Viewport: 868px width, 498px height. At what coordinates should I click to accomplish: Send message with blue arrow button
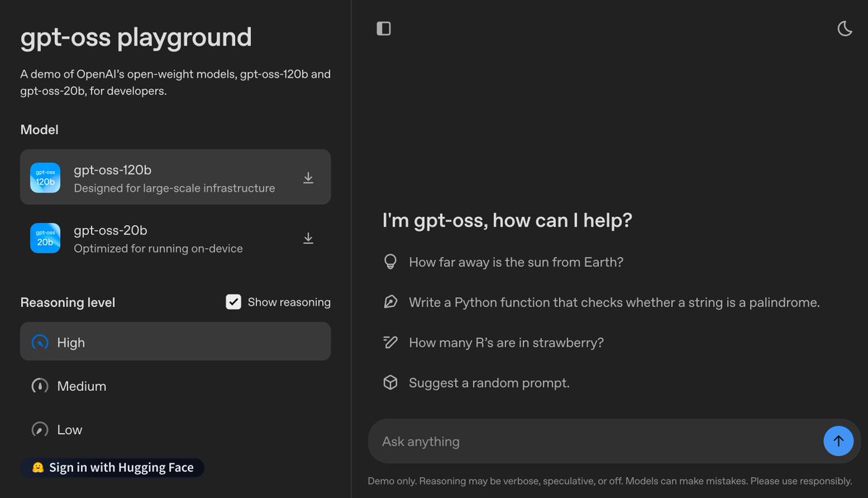[838, 441]
